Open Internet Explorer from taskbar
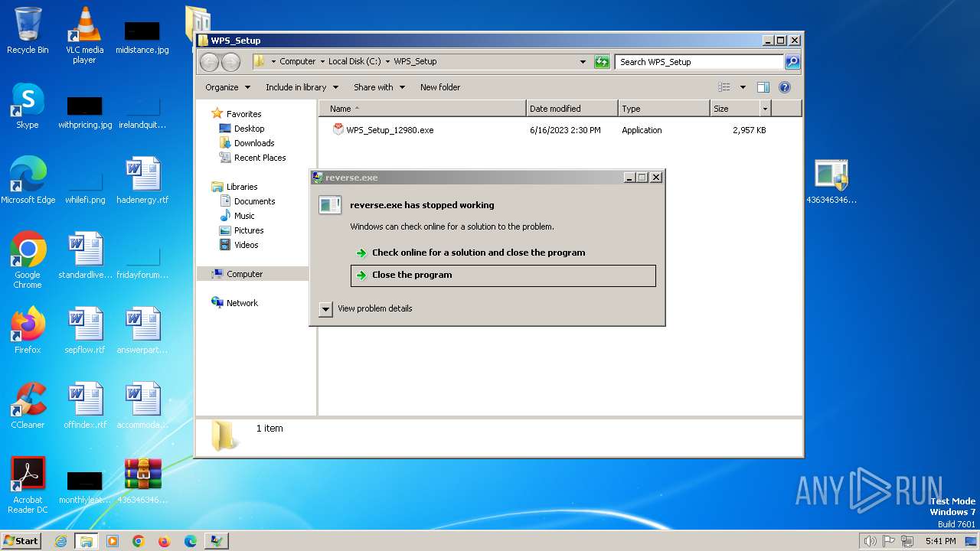The width and height of the screenshot is (980, 551). pyautogui.click(x=60, y=541)
